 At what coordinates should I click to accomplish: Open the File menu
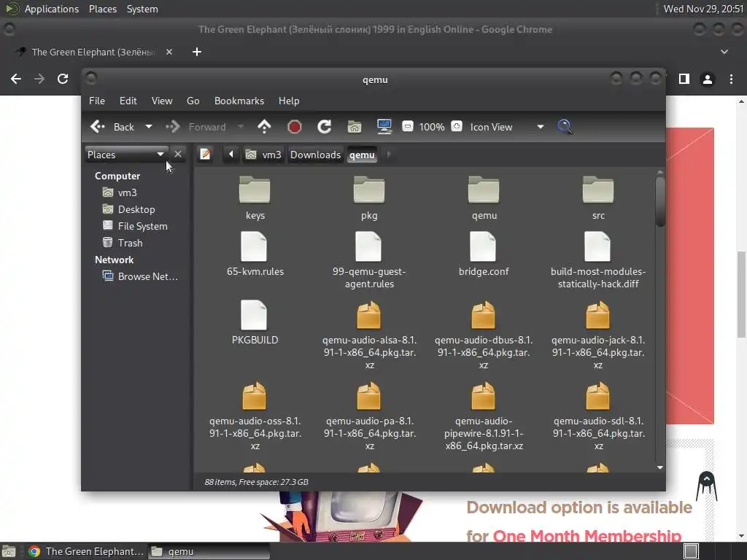pos(97,101)
